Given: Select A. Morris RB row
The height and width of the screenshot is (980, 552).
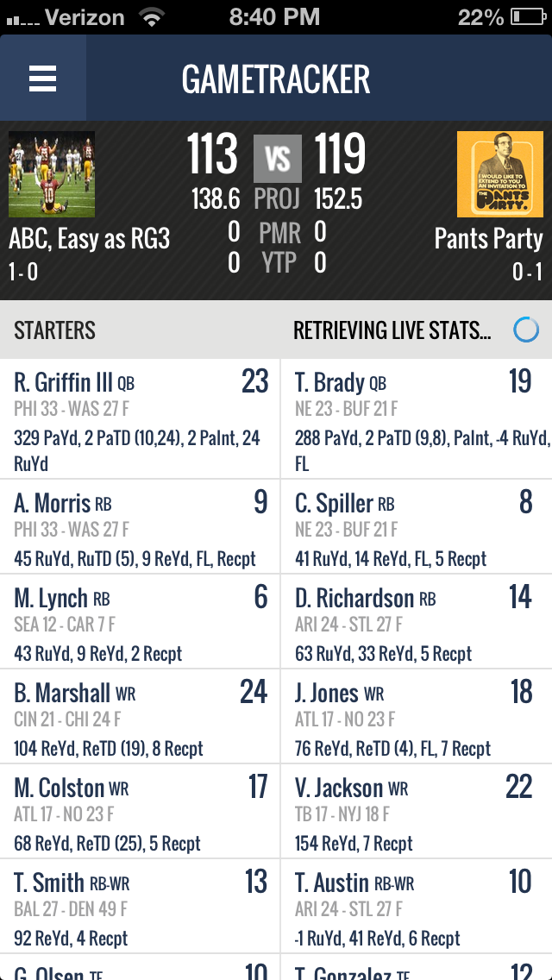Looking at the screenshot, I should (x=140, y=527).
